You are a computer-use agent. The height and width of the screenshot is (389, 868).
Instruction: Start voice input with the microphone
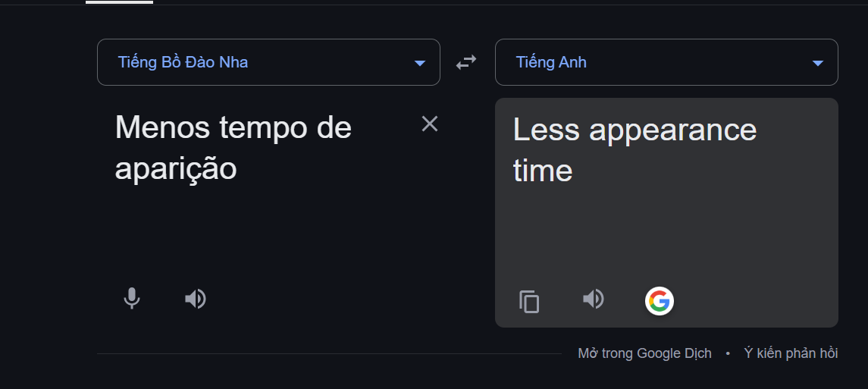click(x=131, y=299)
